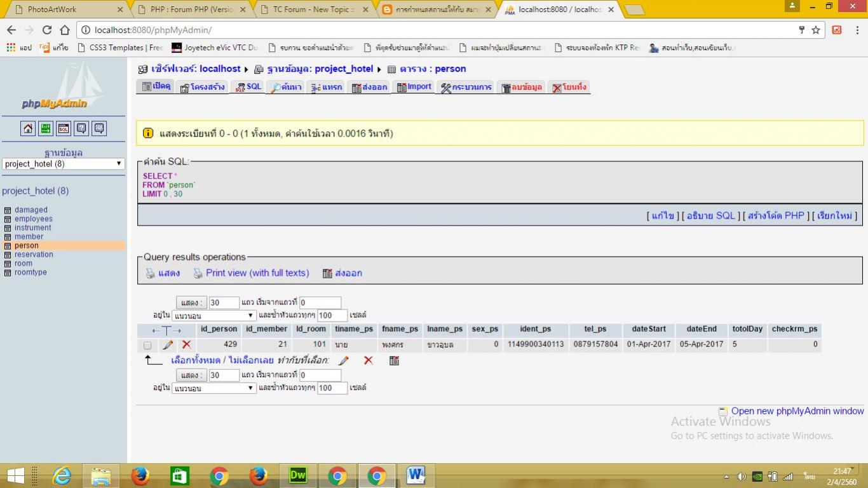Switch to the SQL tab
This screenshot has width=868, height=488.
(x=248, y=87)
